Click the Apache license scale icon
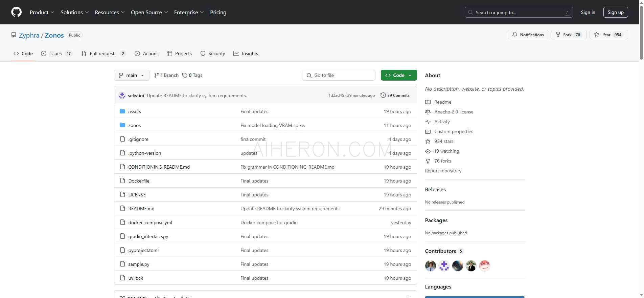The image size is (644, 298). coord(428,112)
